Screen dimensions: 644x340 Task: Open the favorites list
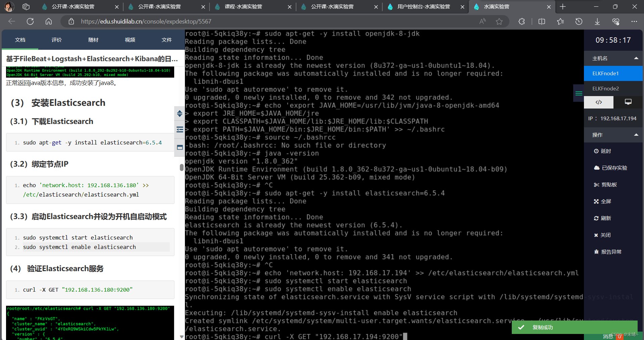(560, 22)
